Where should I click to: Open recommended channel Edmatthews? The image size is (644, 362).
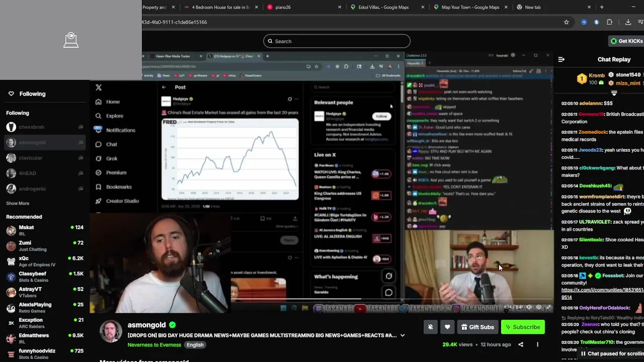click(x=44, y=338)
